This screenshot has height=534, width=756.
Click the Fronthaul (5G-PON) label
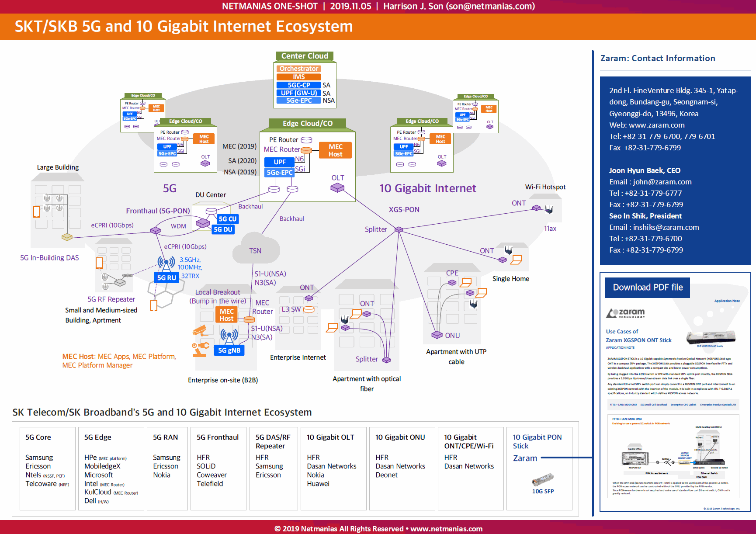(x=158, y=211)
